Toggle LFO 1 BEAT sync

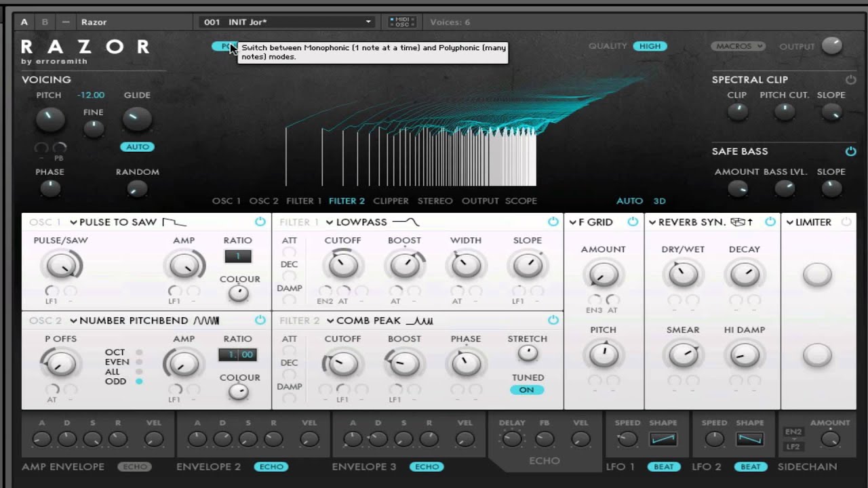(664, 466)
